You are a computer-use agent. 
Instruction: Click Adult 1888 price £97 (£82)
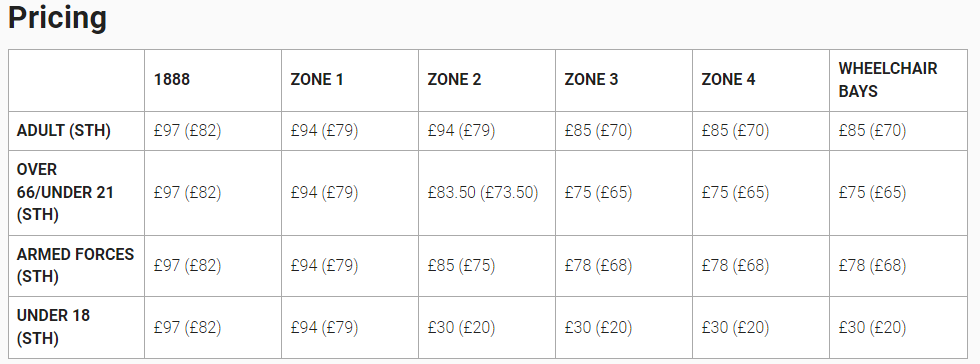tap(188, 131)
